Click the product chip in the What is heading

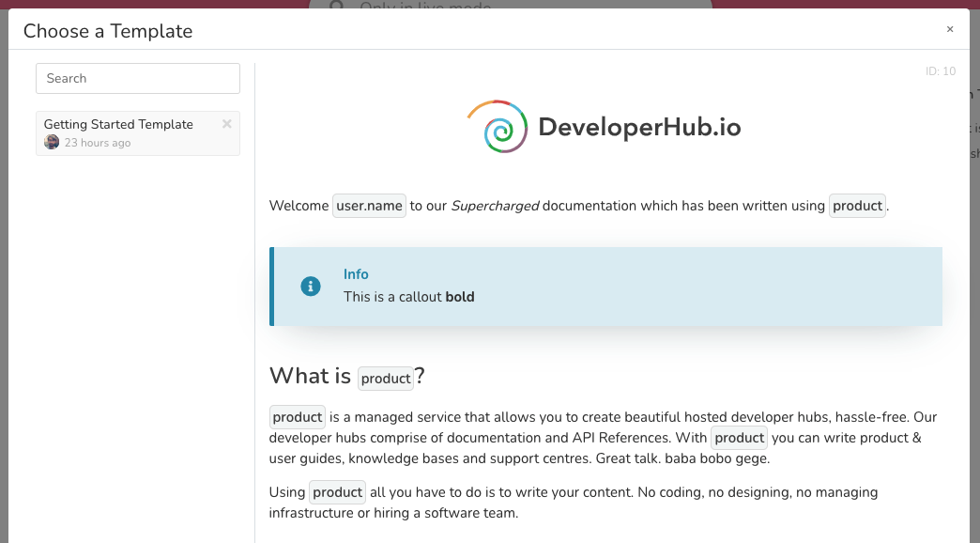[386, 379]
